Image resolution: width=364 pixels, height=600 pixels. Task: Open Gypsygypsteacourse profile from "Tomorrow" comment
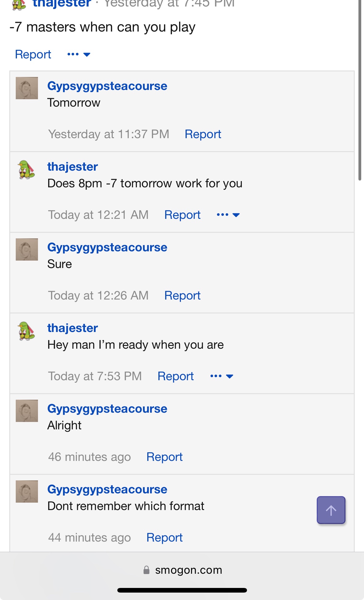pos(107,86)
